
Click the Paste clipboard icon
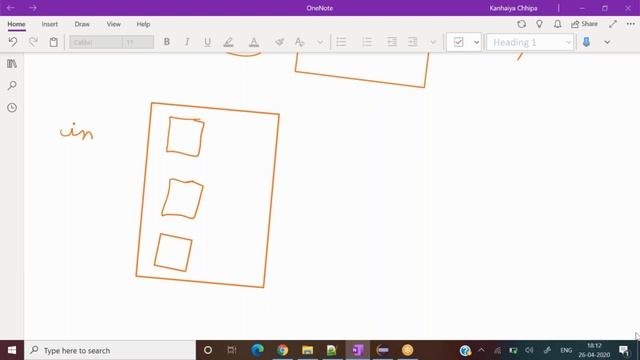coord(53,42)
